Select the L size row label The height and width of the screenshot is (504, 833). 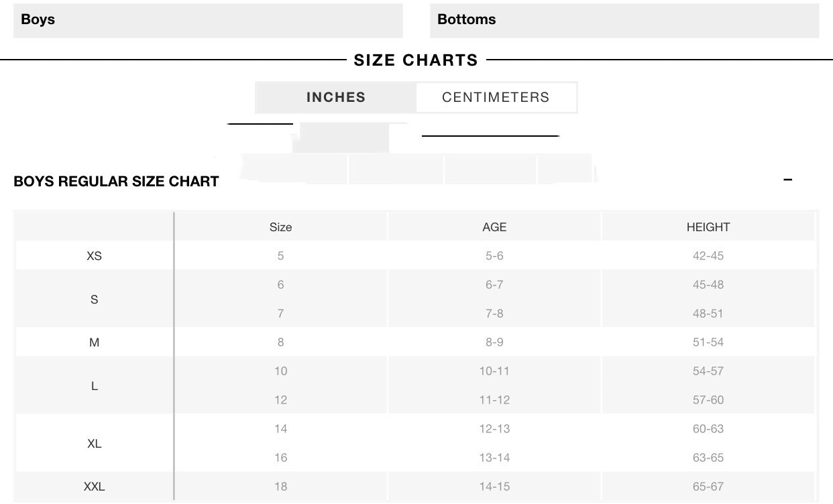pyautogui.click(x=95, y=386)
